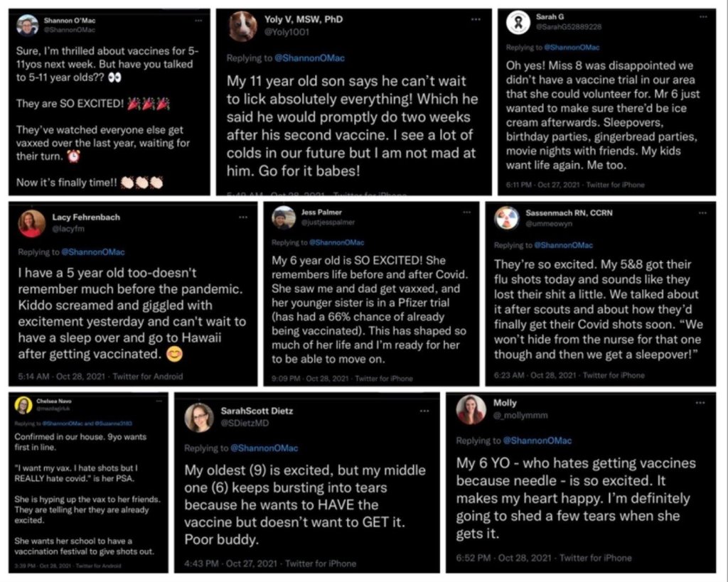
Task: Show options menu for Lacy Fehrenbach's reply
Action: (x=243, y=216)
